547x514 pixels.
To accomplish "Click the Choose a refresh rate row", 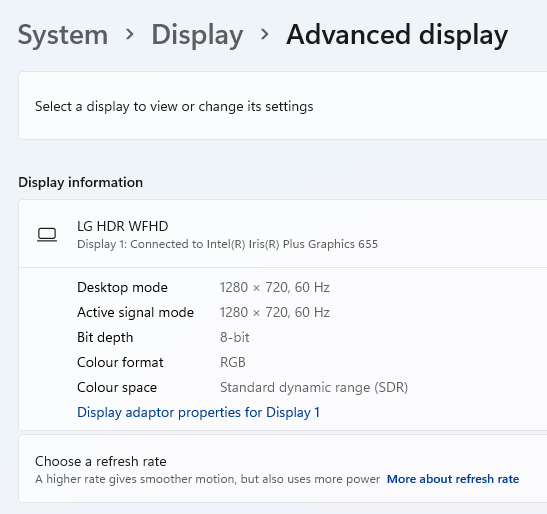I will coord(283,469).
